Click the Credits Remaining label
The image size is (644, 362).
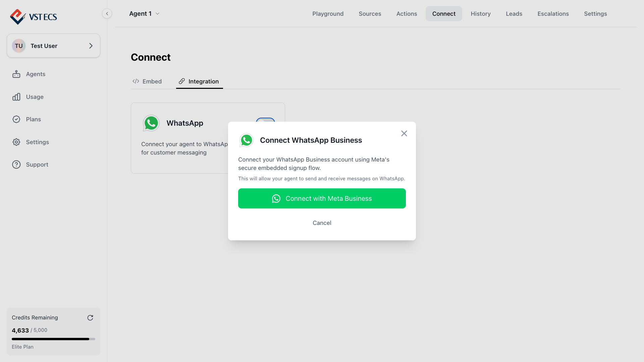pyautogui.click(x=35, y=317)
